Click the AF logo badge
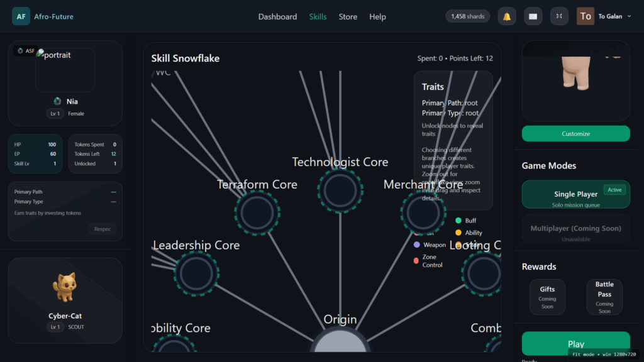644x362 pixels. pyautogui.click(x=21, y=16)
